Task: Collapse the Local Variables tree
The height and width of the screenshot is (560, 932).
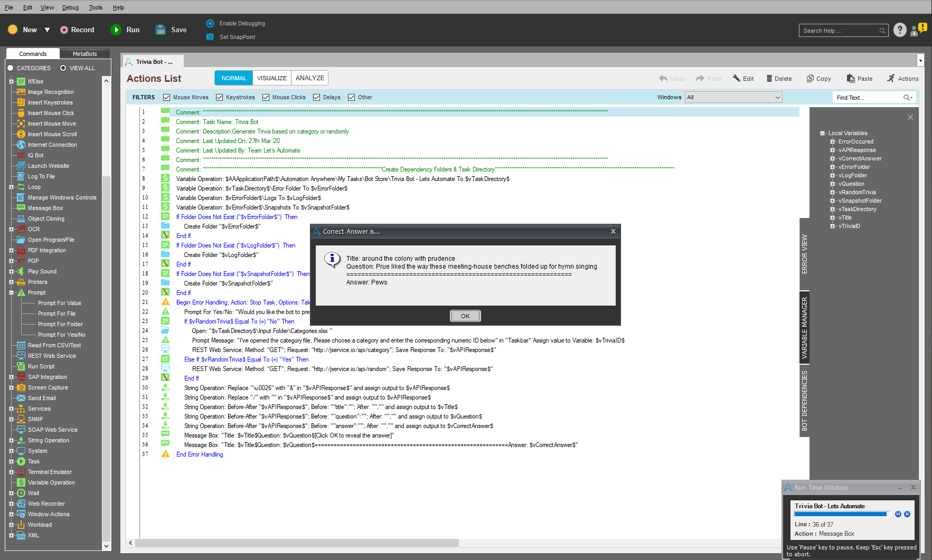Action: [822, 133]
